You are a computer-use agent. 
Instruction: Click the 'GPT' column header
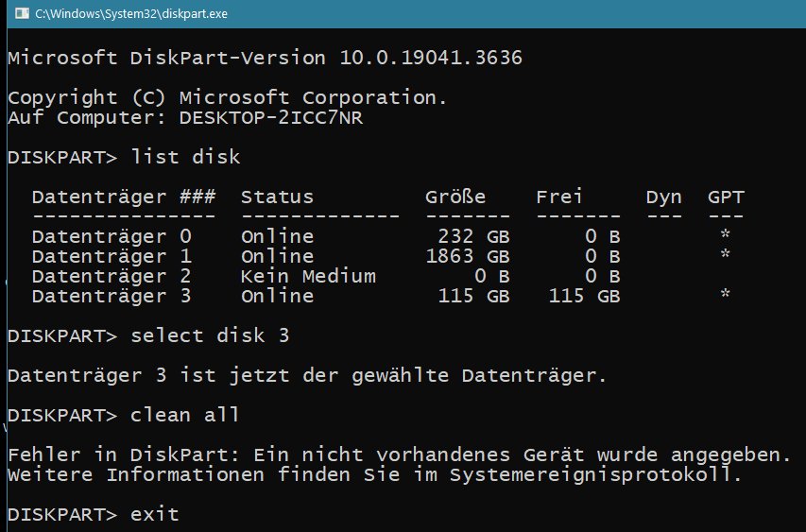pos(726,197)
